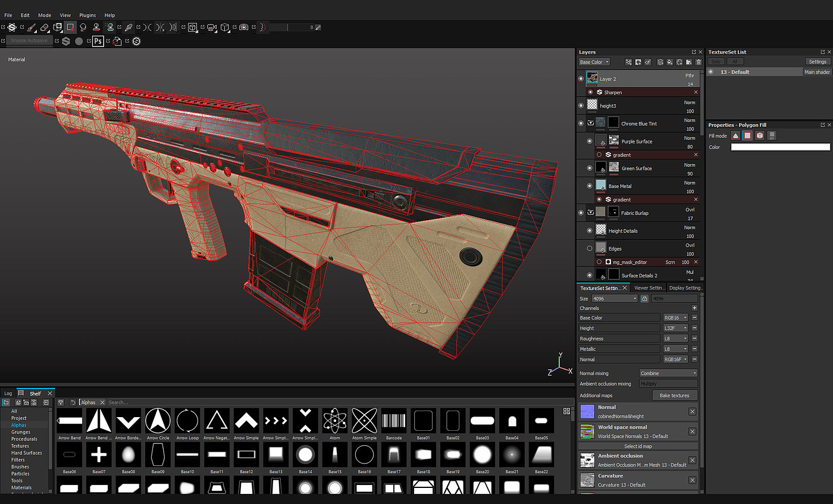
Task: Show the Edges layer
Action: 590,248
